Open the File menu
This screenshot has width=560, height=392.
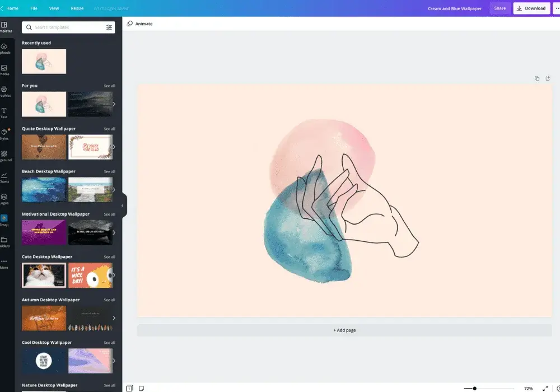(x=34, y=8)
